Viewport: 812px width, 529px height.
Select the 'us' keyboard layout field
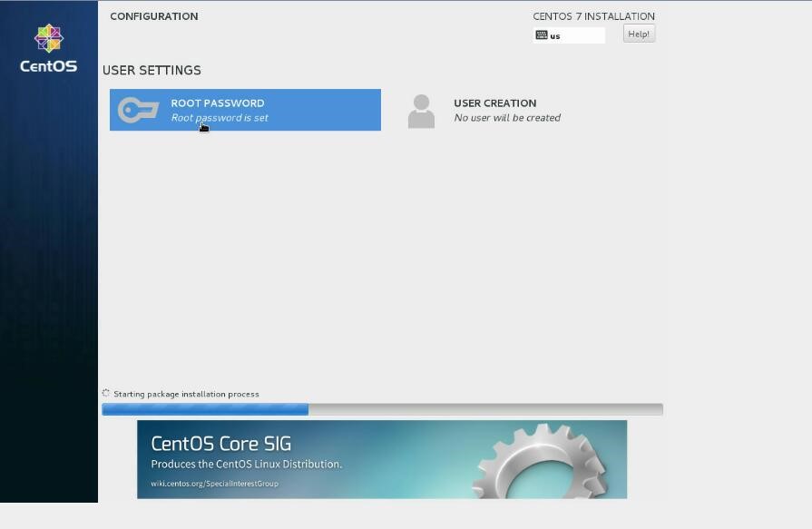(x=575, y=35)
